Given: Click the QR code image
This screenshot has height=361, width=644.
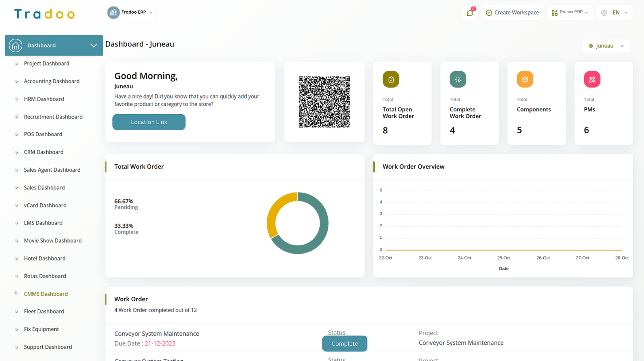Looking at the screenshot, I should click(324, 102).
